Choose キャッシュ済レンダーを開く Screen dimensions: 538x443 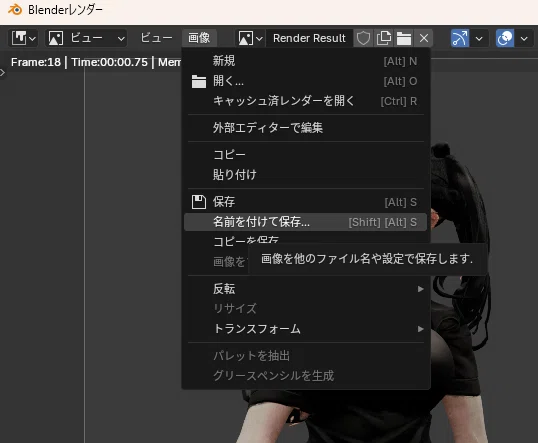point(305,101)
